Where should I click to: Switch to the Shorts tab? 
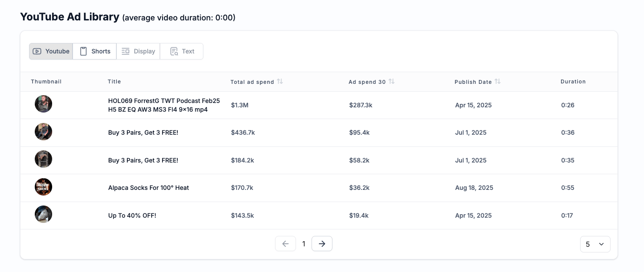click(x=95, y=51)
